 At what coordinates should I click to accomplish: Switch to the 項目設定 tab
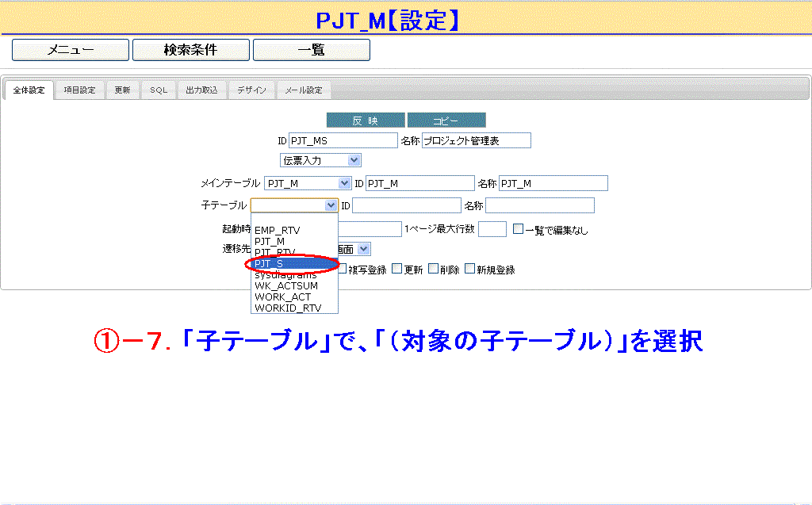(79, 90)
